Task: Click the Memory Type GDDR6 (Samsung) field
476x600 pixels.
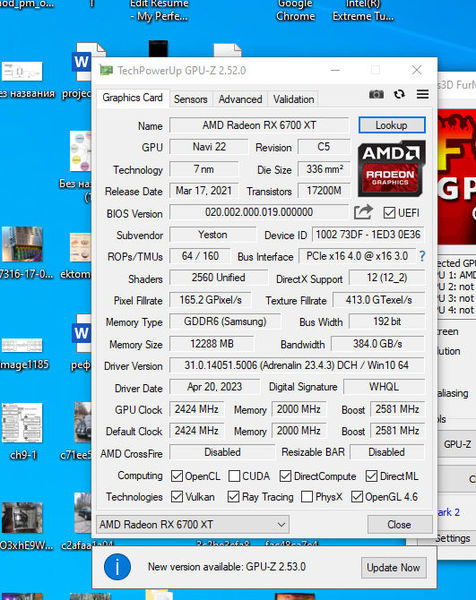Action: (x=225, y=321)
